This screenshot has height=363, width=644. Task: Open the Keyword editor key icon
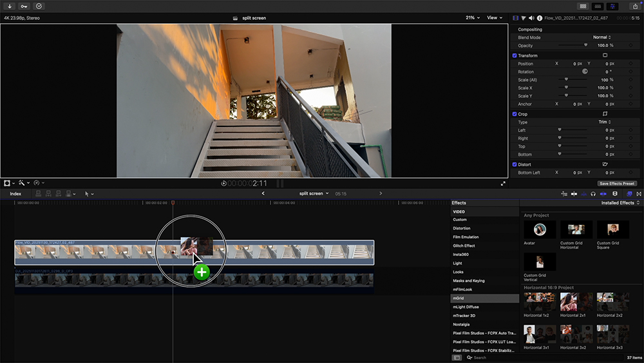[24, 6]
